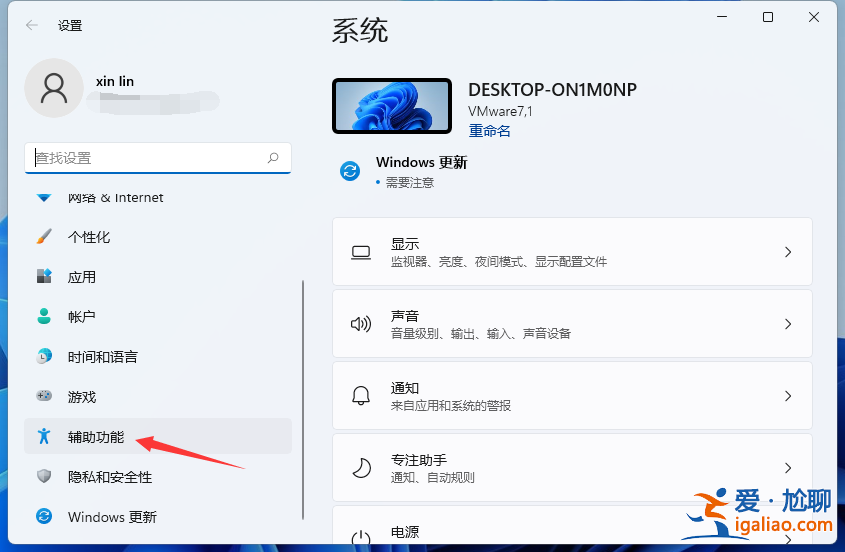This screenshot has width=845, height=552.
Task: Click the 应用 apps icon
Action: tap(44, 276)
